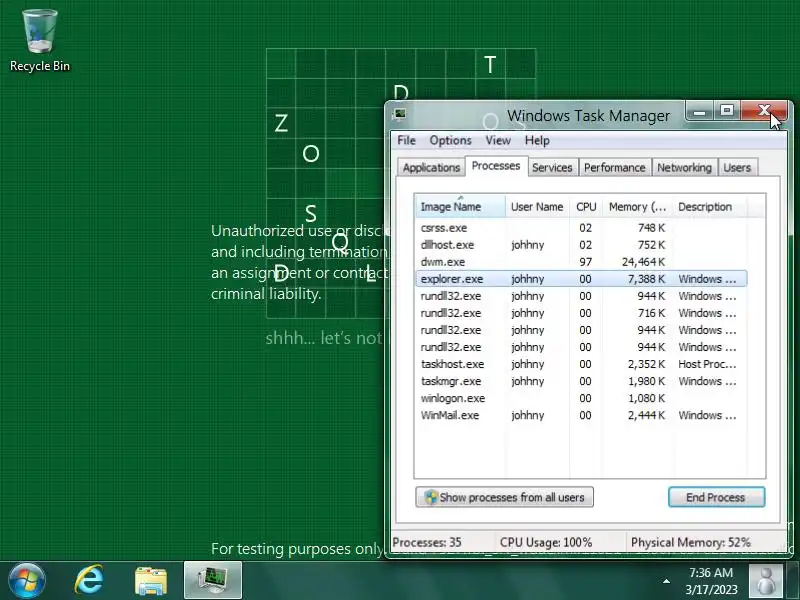Minimize the Windows Task Manager window
This screenshot has width=800, height=600.
[x=700, y=111]
